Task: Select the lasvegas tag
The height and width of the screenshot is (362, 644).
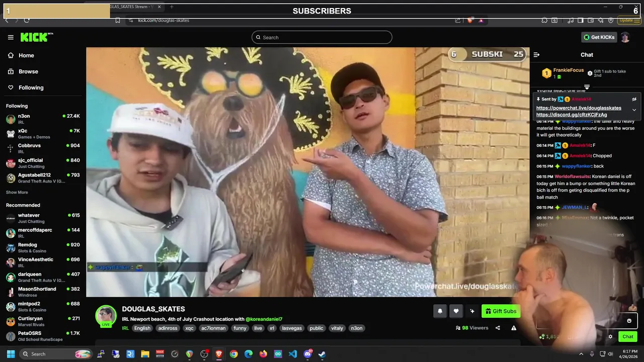Action: (292, 328)
